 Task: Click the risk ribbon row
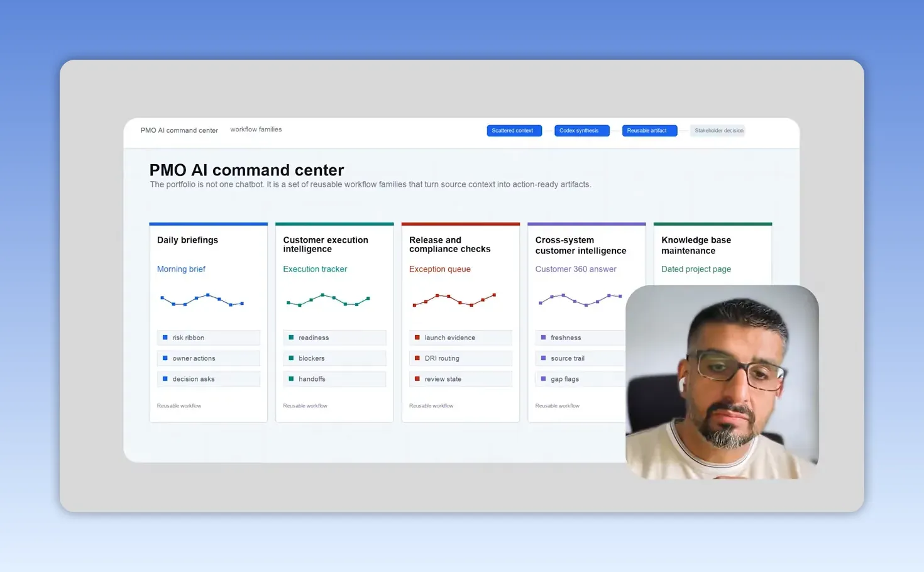click(x=208, y=338)
